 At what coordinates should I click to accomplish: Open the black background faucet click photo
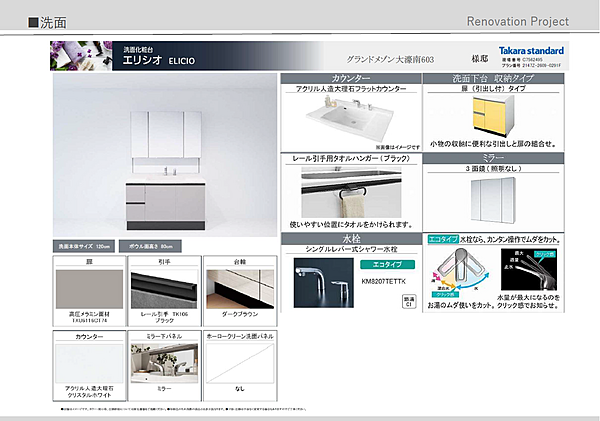click(x=528, y=269)
